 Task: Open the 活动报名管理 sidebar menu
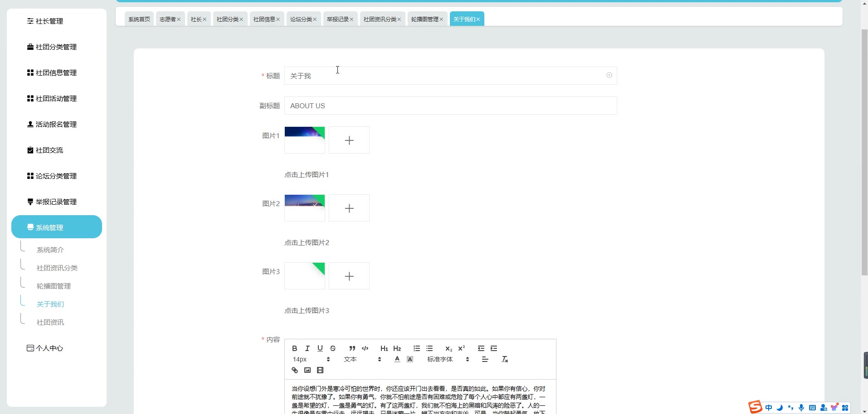pos(57,124)
